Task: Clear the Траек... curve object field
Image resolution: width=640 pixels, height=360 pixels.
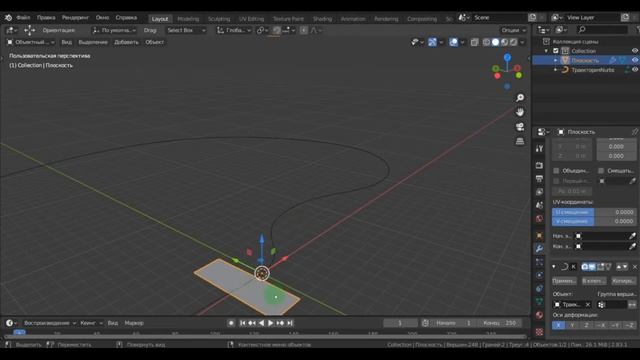Action: (587, 304)
